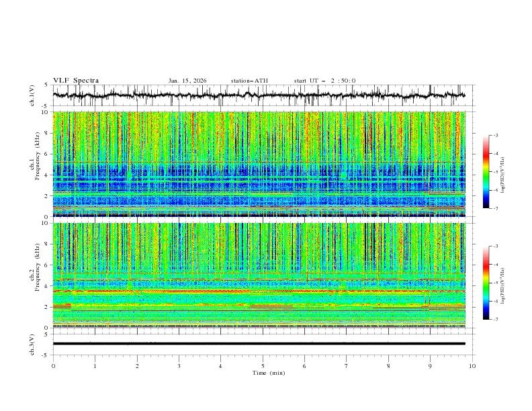The width and height of the screenshot is (532, 411).
Task: Click the "VLF Spectra" plot title
Action: click(x=76, y=81)
